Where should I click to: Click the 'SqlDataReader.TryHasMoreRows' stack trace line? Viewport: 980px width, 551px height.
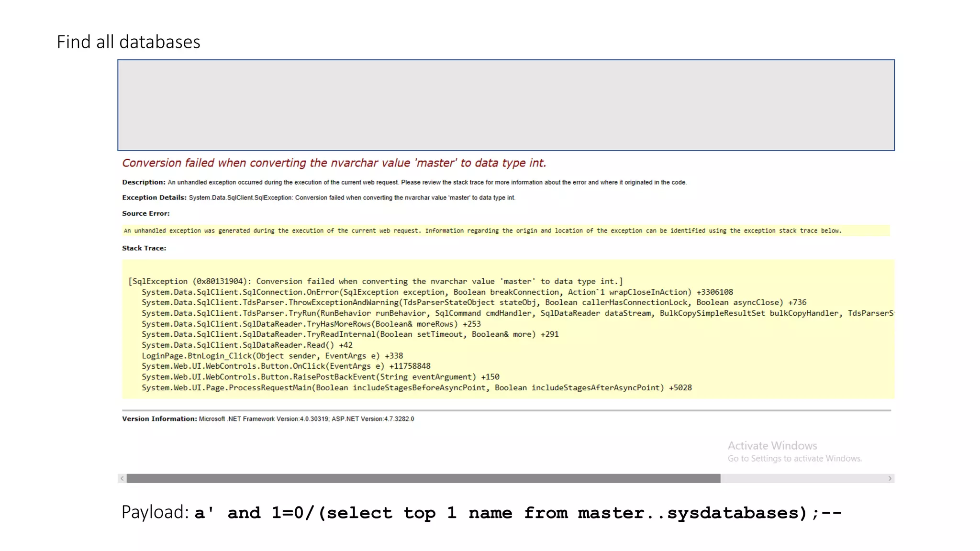(x=311, y=324)
